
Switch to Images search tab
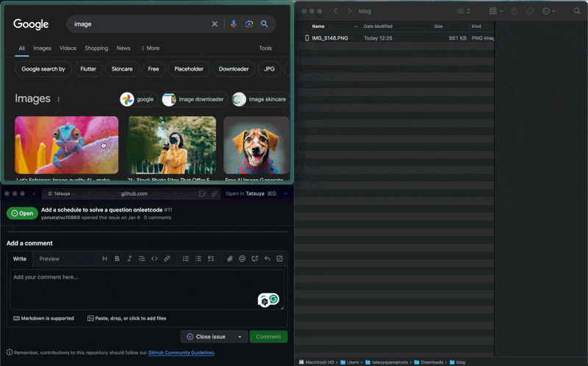[42, 48]
